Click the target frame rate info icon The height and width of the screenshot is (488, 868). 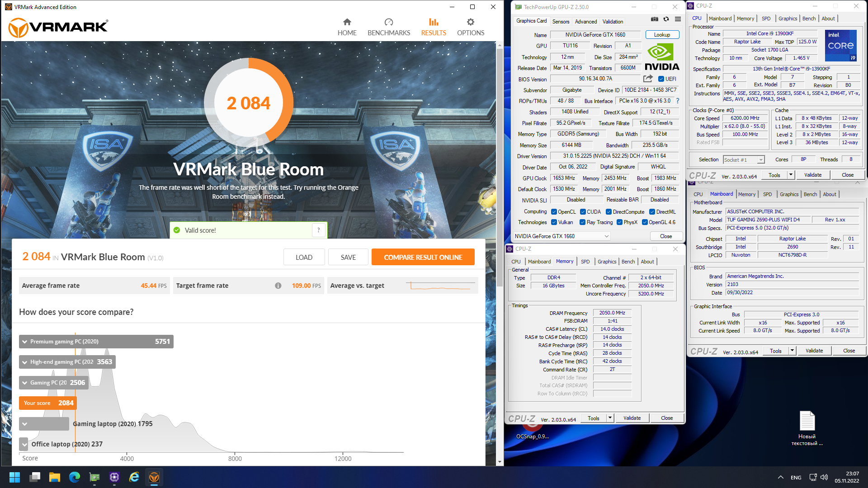tap(278, 286)
